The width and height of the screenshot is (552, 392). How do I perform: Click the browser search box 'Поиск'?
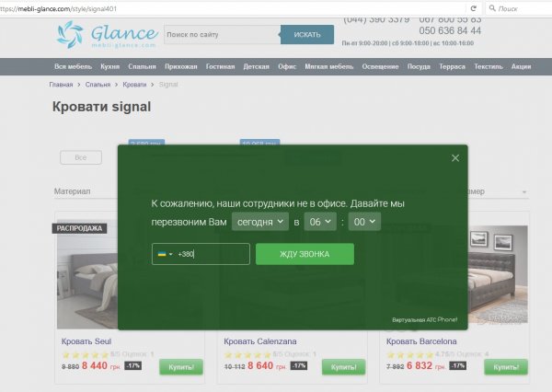[x=515, y=7]
